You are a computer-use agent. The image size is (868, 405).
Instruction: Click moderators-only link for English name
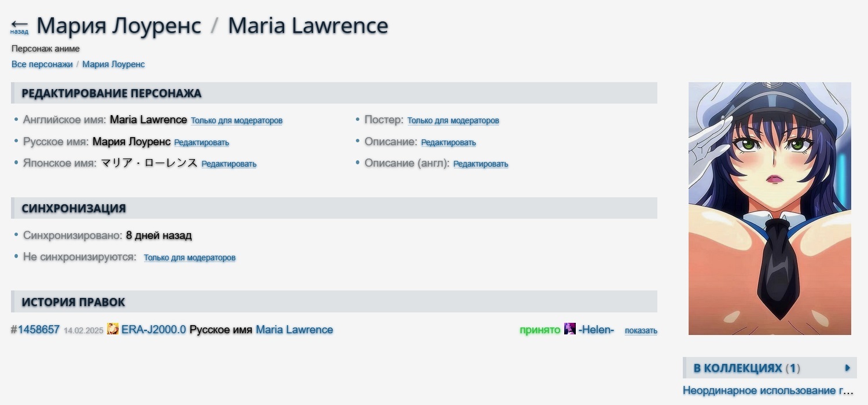(237, 121)
